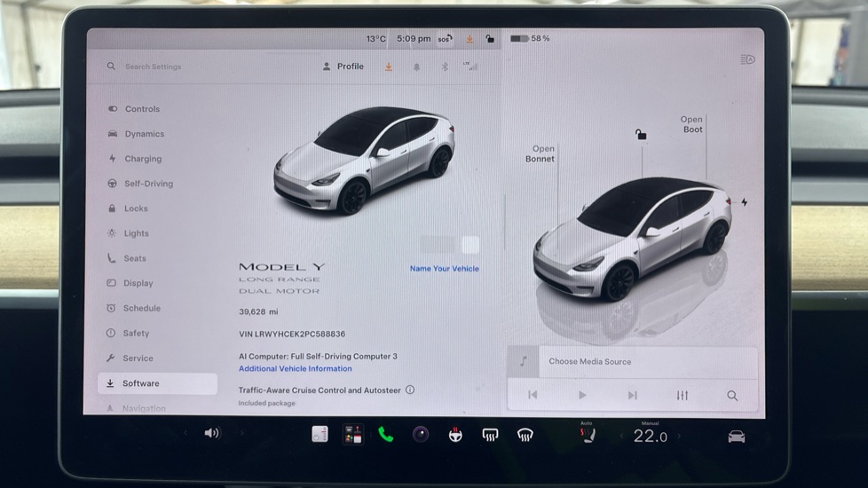The image size is (868, 488).
Task: Toggle the Auto seat heater icon
Action: click(x=588, y=433)
